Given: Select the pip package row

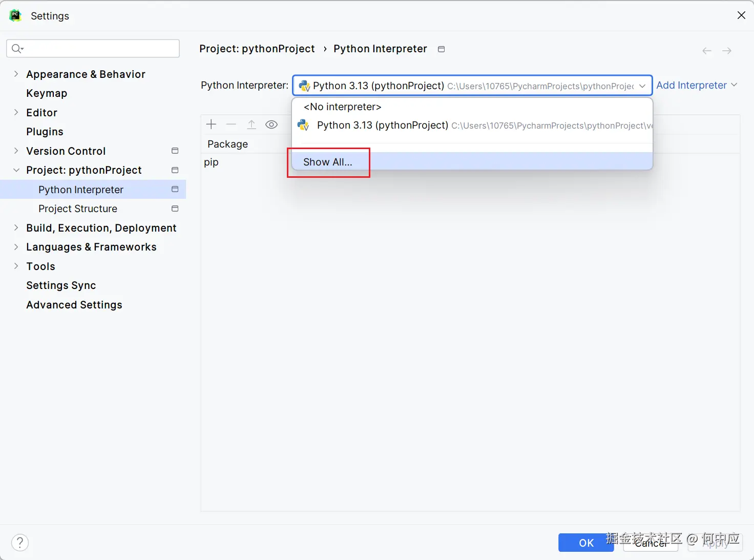Looking at the screenshot, I should tap(212, 162).
